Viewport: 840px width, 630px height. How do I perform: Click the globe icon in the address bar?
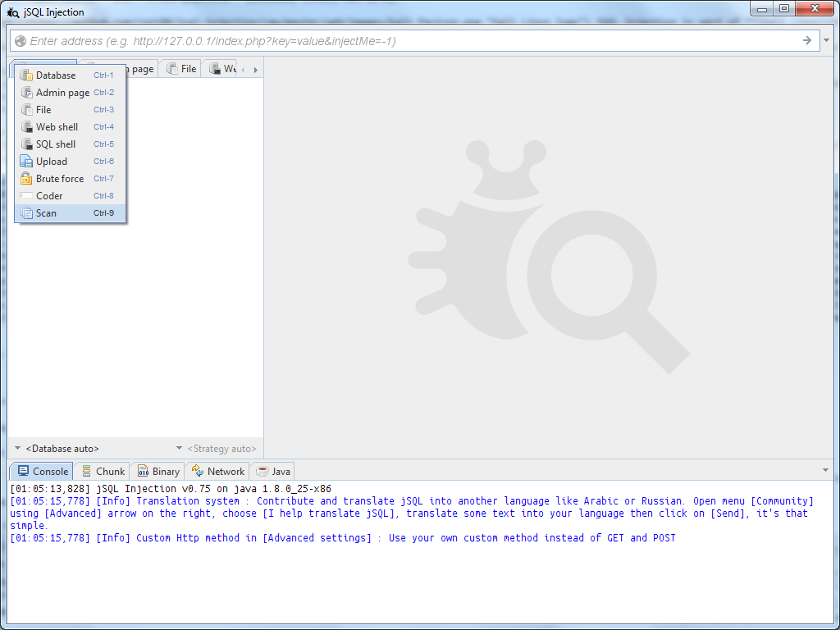pos(20,40)
